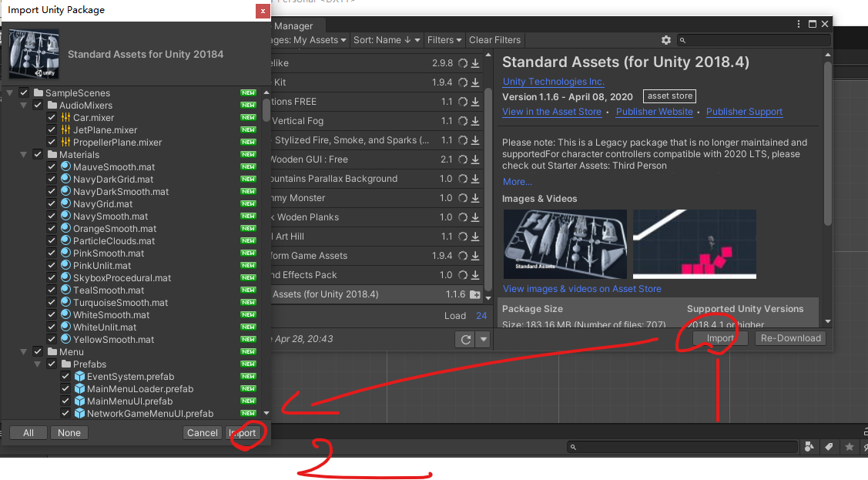Click the download icon for version 2.9.8 package
Screen dimensions: 868x480
click(475, 63)
